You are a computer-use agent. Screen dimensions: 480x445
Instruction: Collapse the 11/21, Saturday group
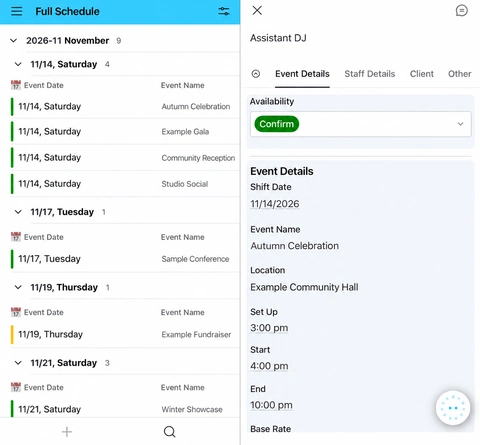[x=18, y=363]
